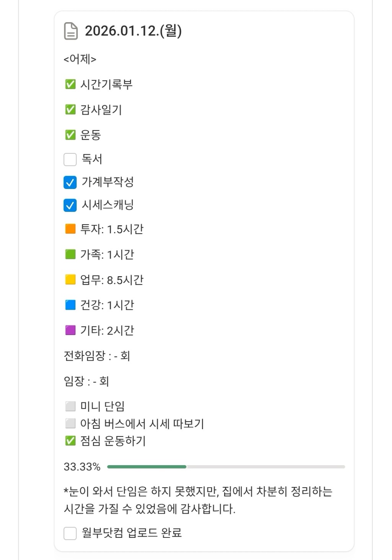Open the 2026.01.12.(월) page title
392x560 pixels.
(x=133, y=31)
